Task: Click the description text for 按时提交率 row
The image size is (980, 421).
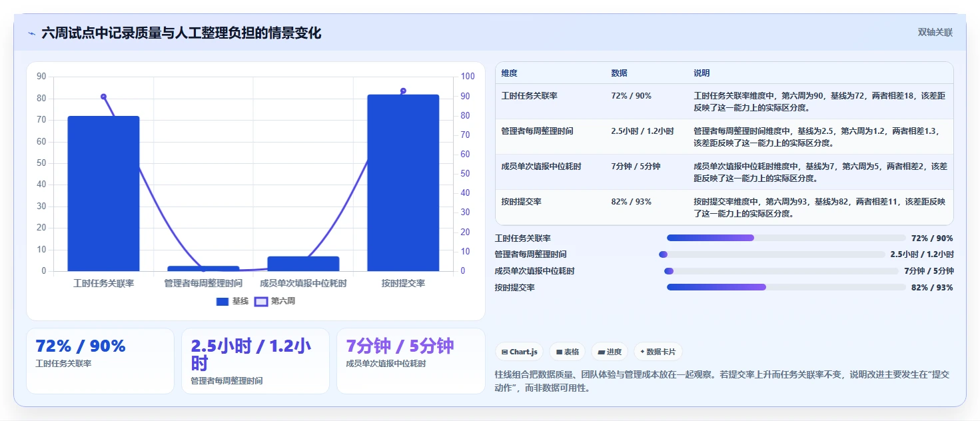Action: pos(819,207)
